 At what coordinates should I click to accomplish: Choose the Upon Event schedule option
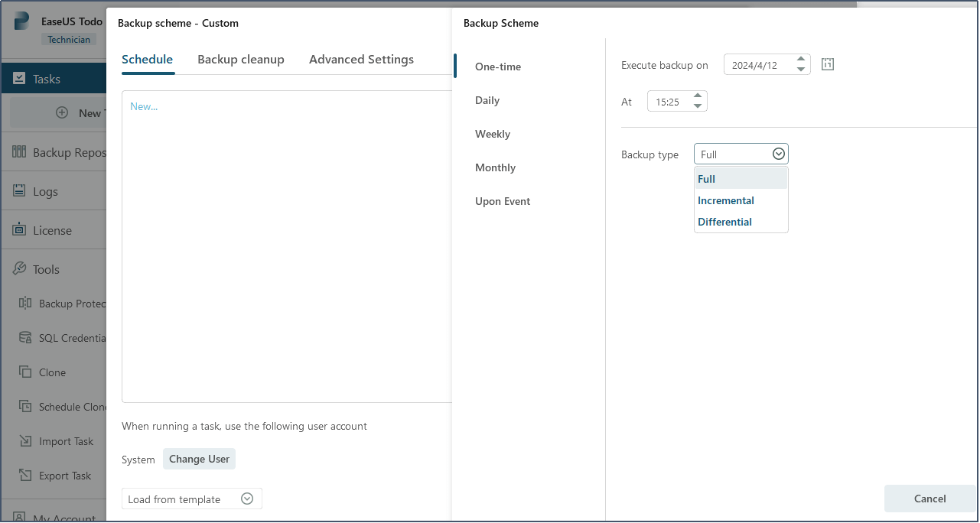502,201
